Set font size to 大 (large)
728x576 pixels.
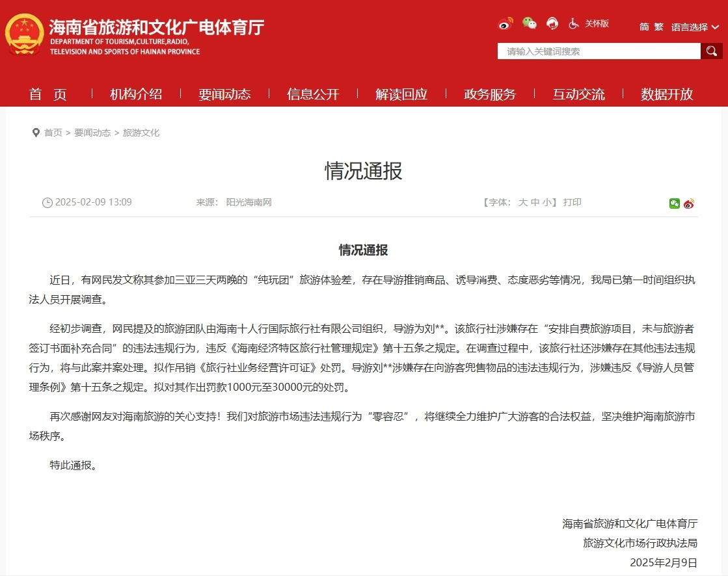click(x=522, y=203)
